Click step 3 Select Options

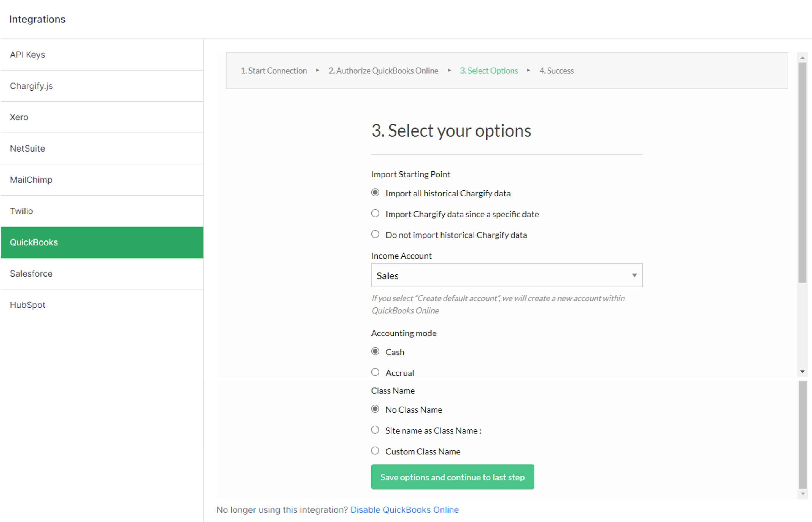pyautogui.click(x=489, y=71)
